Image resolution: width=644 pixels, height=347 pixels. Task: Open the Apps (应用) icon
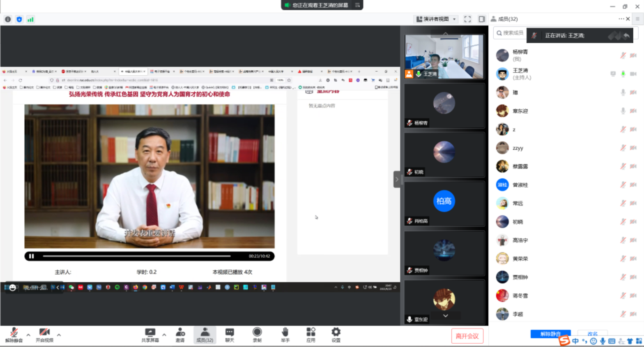(310, 335)
